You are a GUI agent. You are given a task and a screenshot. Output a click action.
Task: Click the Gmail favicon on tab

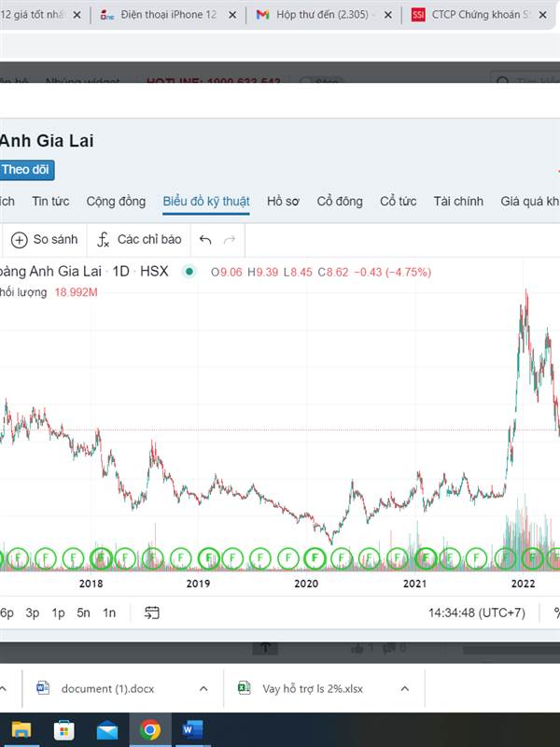click(x=262, y=15)
